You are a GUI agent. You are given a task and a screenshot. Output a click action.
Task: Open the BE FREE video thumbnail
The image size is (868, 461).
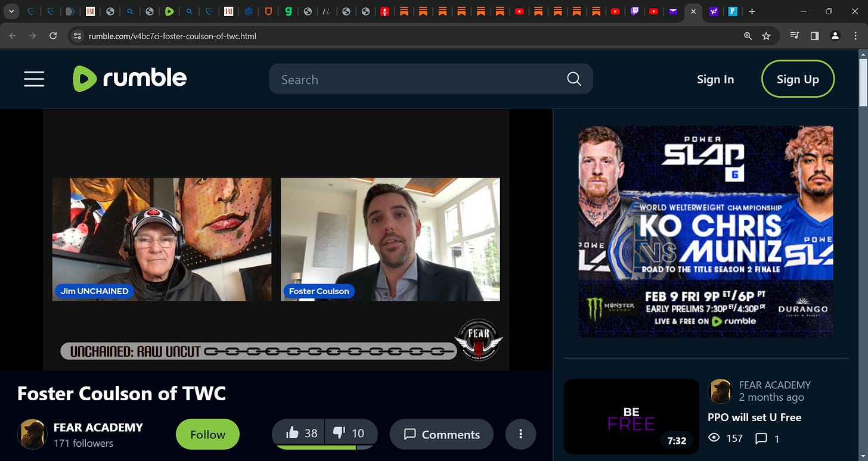(x=631, y=416)
